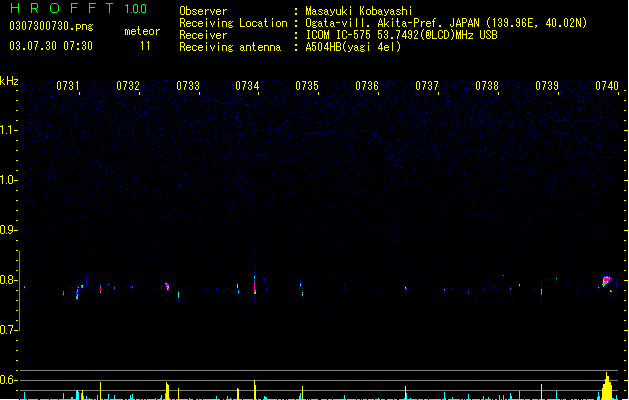Click the bright meteor echo near 0740

pyautogui.click(x=606, y=280)
